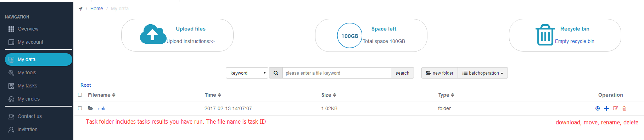Open My tools in navigation
The height and width of the screenshot is (140, 644).
(x=27, y=72)
